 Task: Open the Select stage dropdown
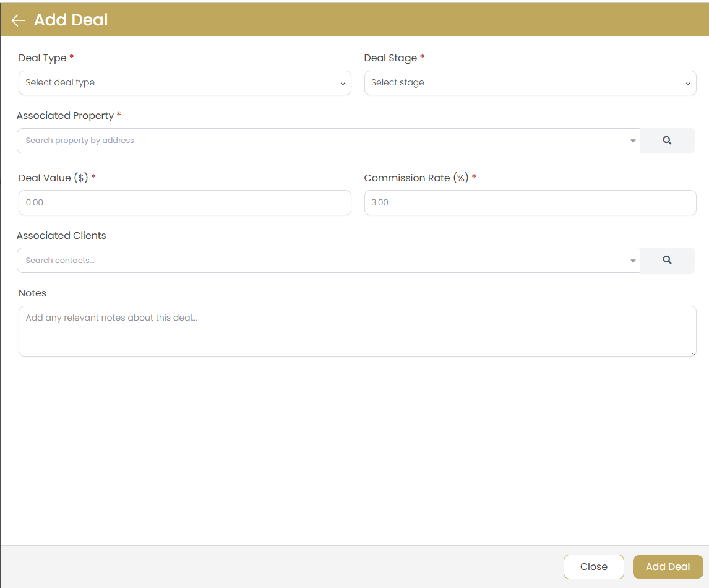point(530,83)
